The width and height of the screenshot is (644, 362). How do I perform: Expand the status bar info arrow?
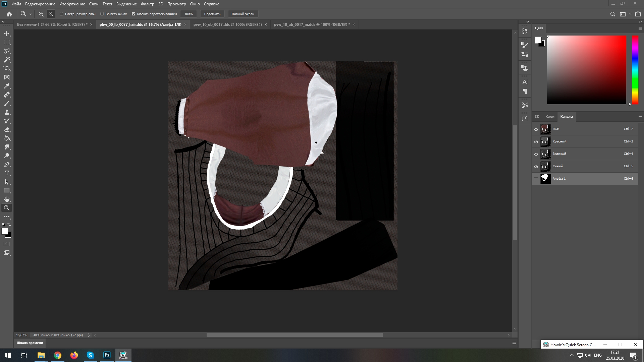tap(89, 335)
